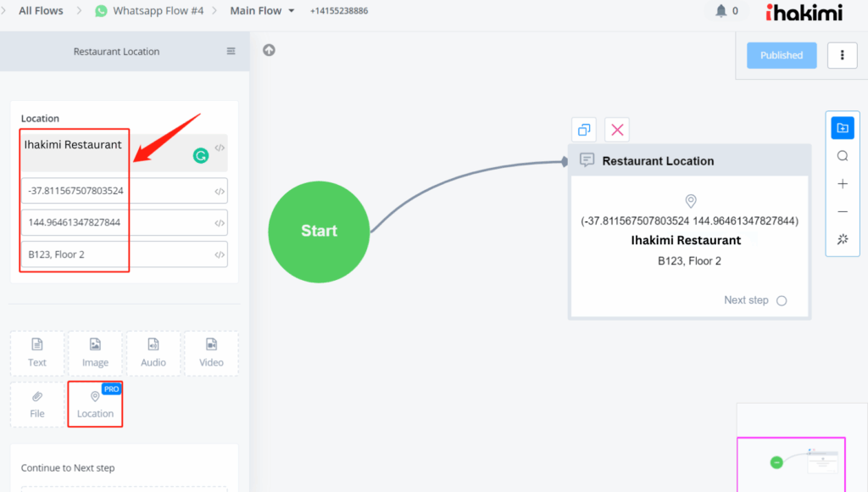
Task: Click the blue add folder icon
Action: coord(843,128)
